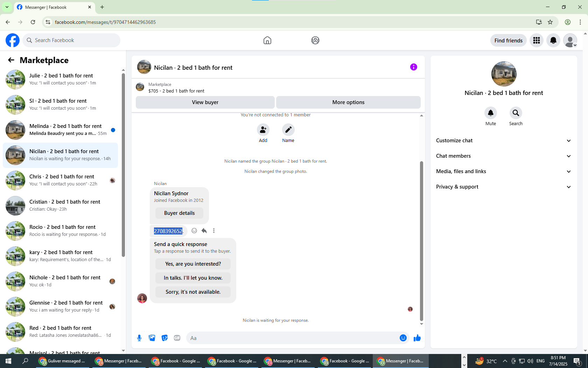Image resolution: width=588 pixels, height=368 pixels.
Task: Open the Chris rental conversation
Action: [61, 180]
